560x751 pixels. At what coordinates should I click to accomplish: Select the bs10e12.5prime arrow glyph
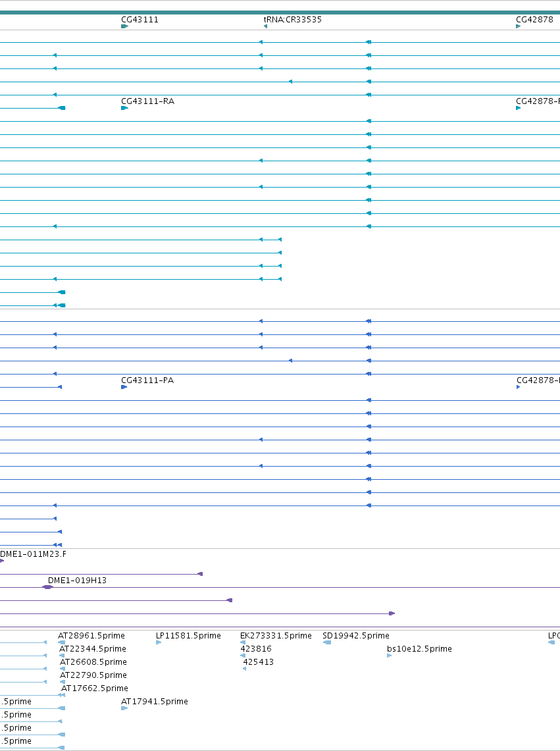click(390, 656)
